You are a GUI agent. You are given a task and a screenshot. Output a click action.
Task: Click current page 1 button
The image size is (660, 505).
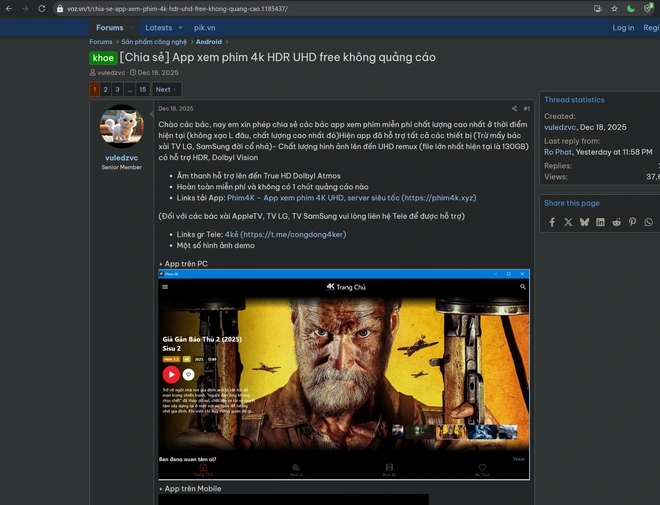click(95, 89)
